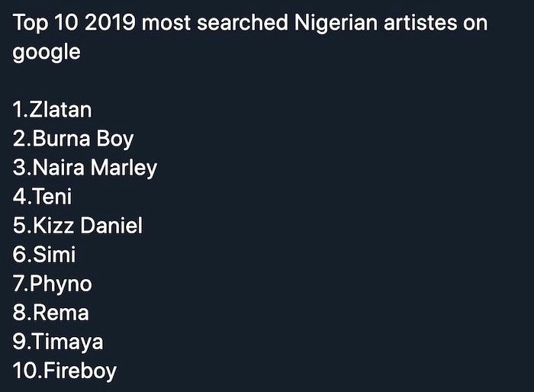Click the heading line about most searched artistes
Viewport: 534px width, 392px height.
(250, 23)
